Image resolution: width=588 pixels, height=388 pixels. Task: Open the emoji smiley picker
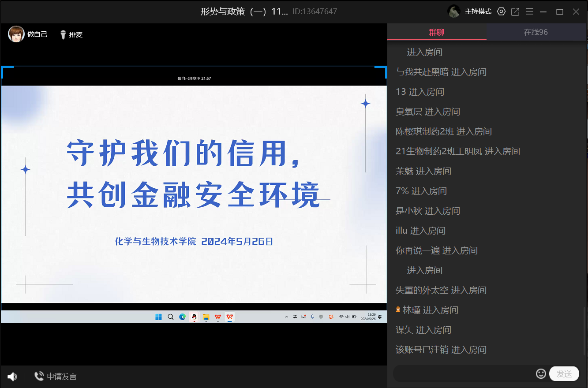pos(541,374)
